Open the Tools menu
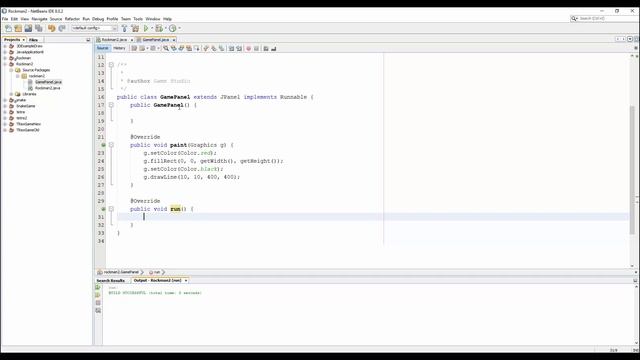640x360 pixels. pyautogui.click(x=138, y=19)
